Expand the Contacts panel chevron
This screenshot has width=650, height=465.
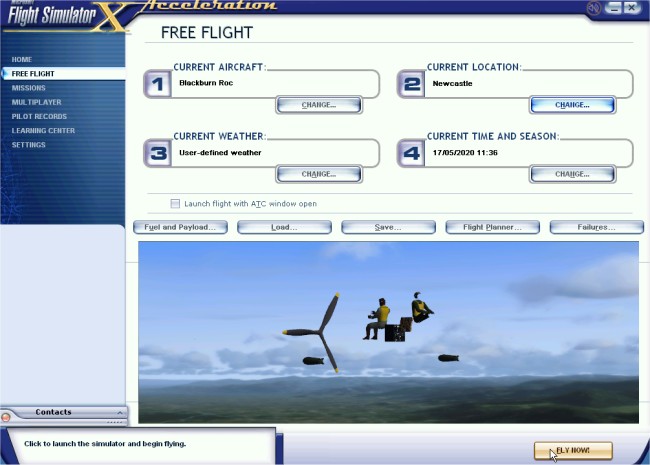point(119,412)
